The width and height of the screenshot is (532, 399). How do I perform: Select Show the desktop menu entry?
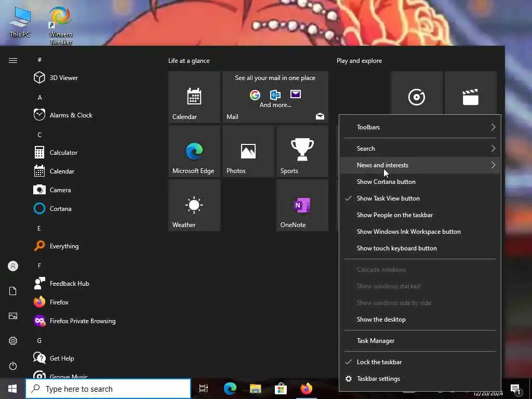click(x=420, y=320)
